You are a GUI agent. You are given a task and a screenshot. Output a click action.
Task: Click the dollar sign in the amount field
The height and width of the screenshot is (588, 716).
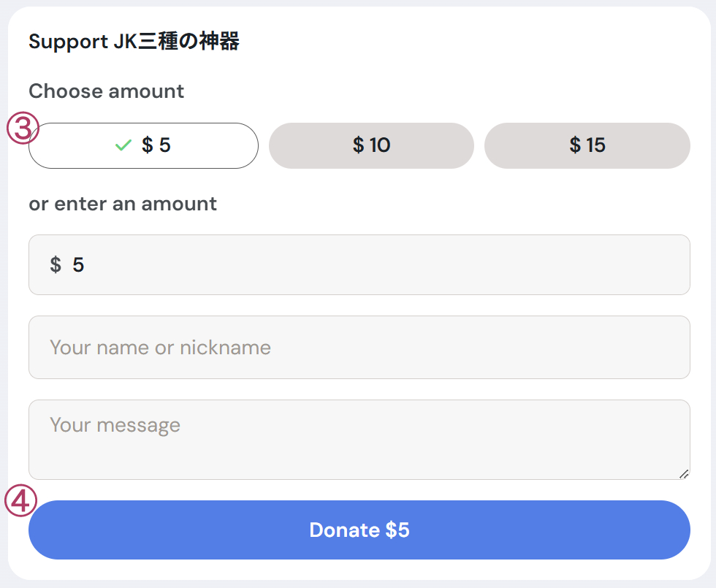(56, 264)
